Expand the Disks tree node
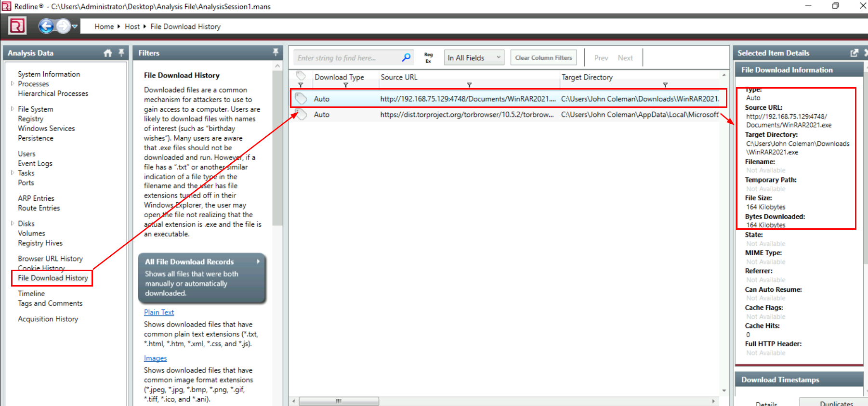The image size is (868, 406). [x=13, y=223]
